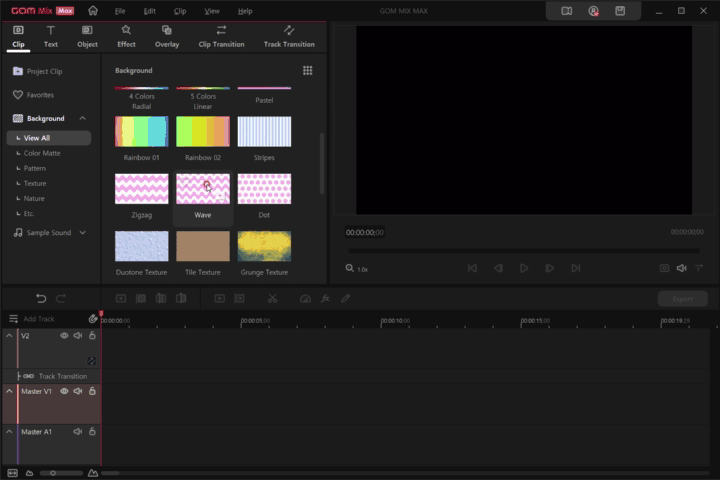Click Add Track button

[x=38, y=318]
